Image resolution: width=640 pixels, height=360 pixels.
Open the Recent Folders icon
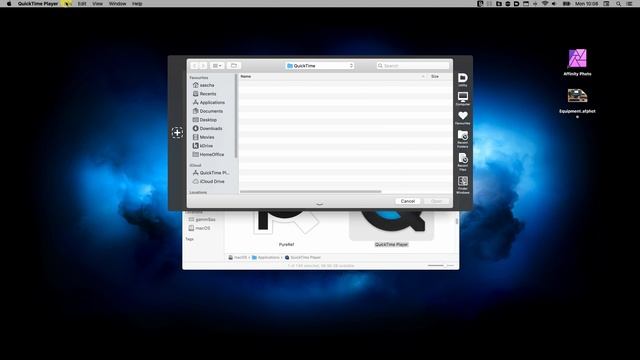462,139
